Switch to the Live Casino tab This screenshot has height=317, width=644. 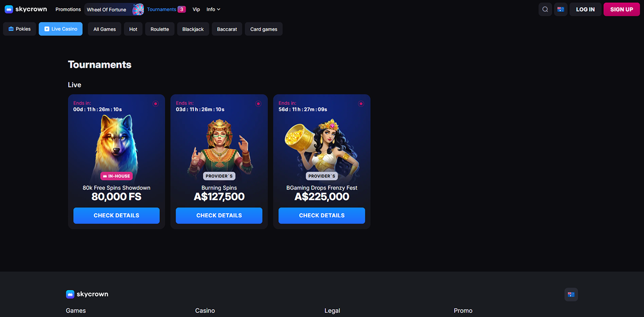point(61,29)
